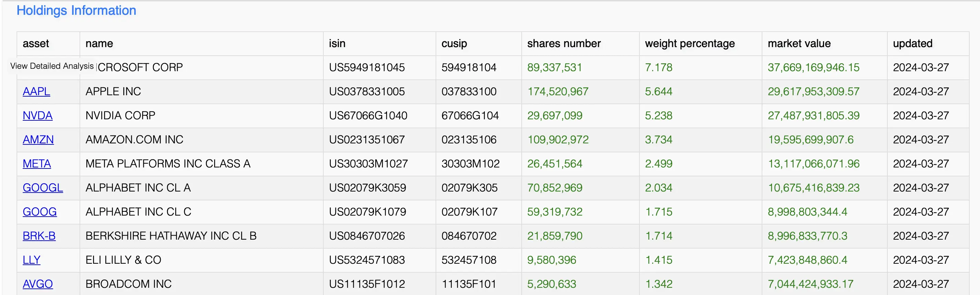The width and height of the screenshot is (980, 295).
Task: Click the 'updated' column header
Action: [x=912, y=44]
